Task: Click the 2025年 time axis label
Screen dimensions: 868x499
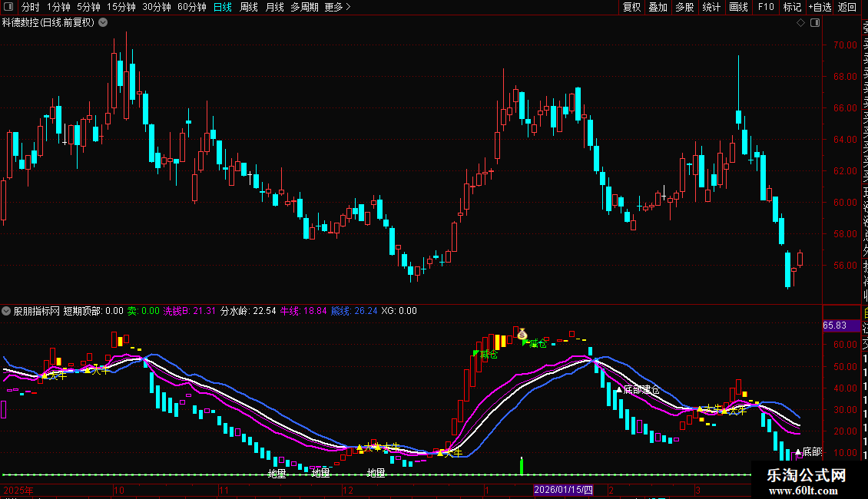Action: click(x=18, y=490)
